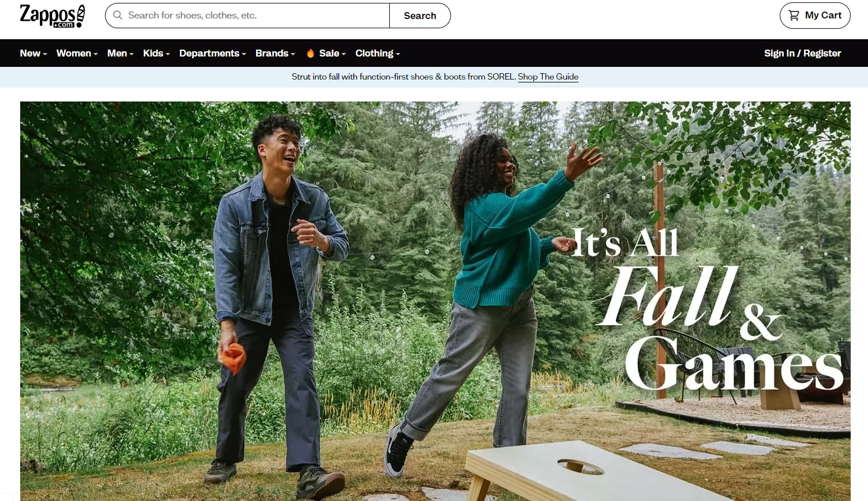Image resolution: width=868 pixels, height=501 pixels.
Task: Click the Zappos logo
Action: (52, 16)
